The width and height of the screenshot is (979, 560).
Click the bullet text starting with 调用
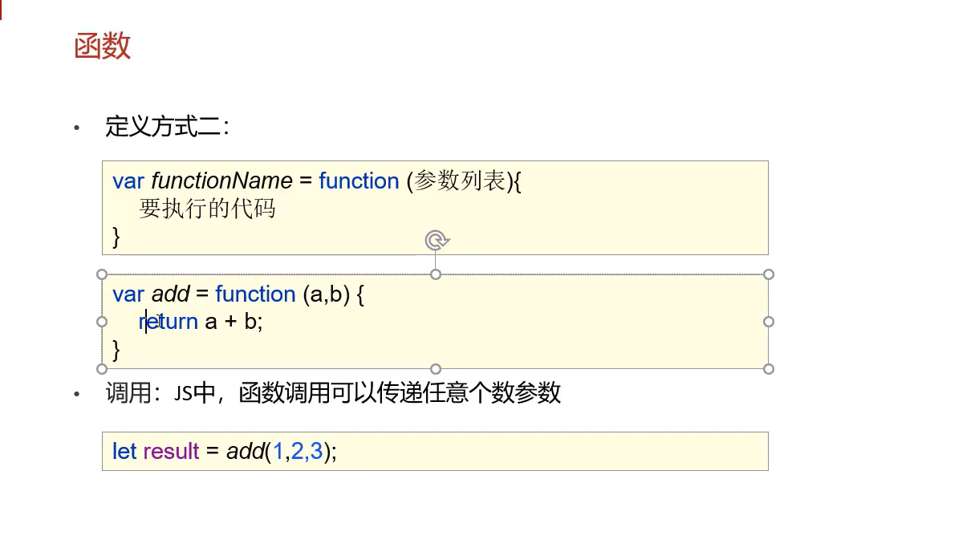click(x=333, y=393)
